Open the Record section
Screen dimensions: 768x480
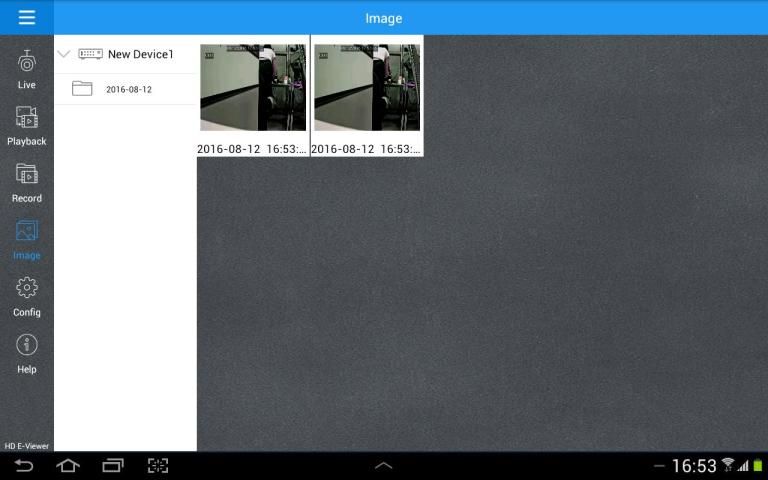pyautogui.click(x=27, y=182)
